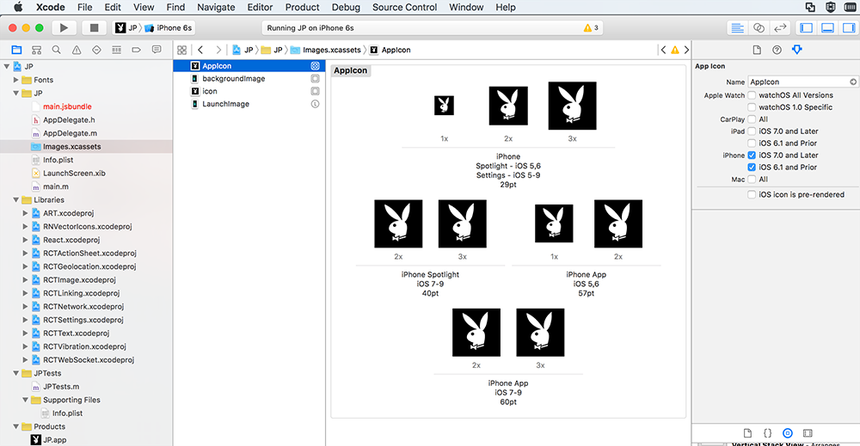Open the Find navigator search icon
This screenshot has height=446, width=860.
55,49
